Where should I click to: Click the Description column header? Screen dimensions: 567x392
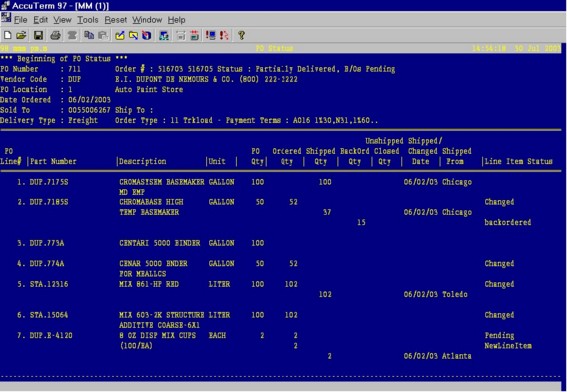[x=143, y=161]
